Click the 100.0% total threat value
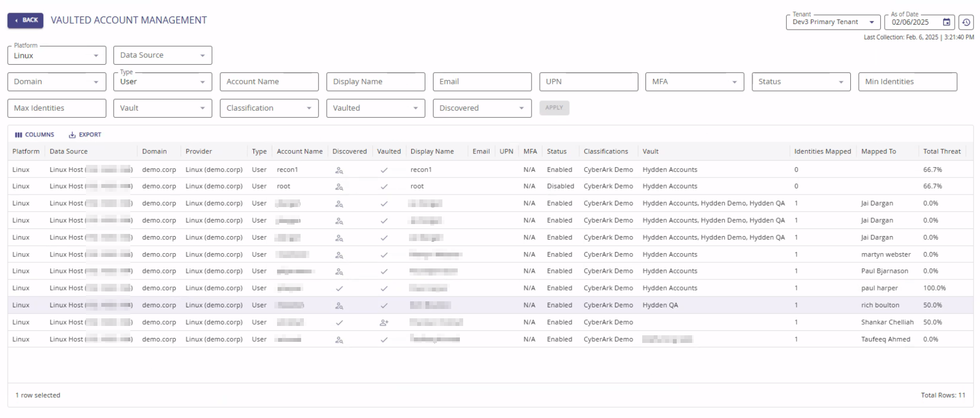This screenshot has width=980, height=418. coord(935,288)
